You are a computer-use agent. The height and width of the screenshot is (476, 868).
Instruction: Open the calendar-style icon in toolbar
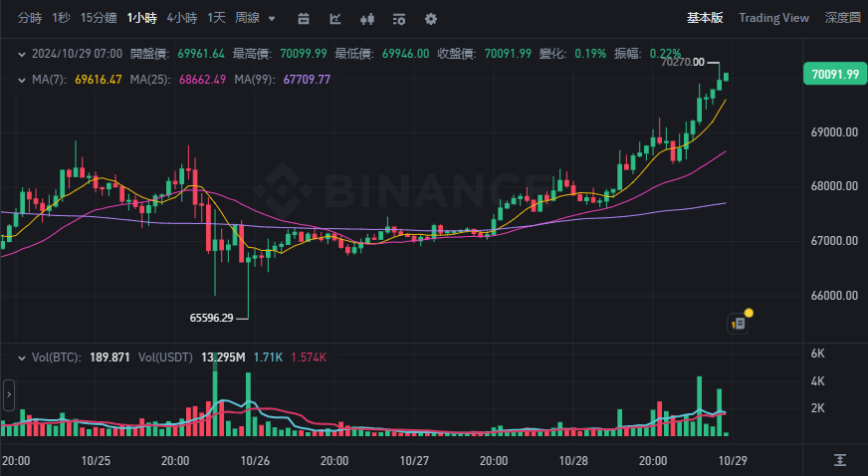[304, 18]
